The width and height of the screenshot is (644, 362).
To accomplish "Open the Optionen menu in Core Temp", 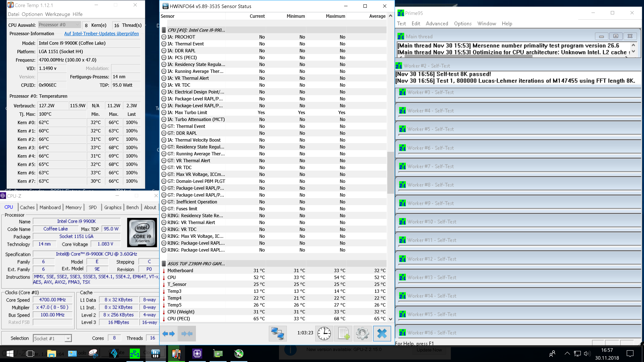I will [32, 14].
